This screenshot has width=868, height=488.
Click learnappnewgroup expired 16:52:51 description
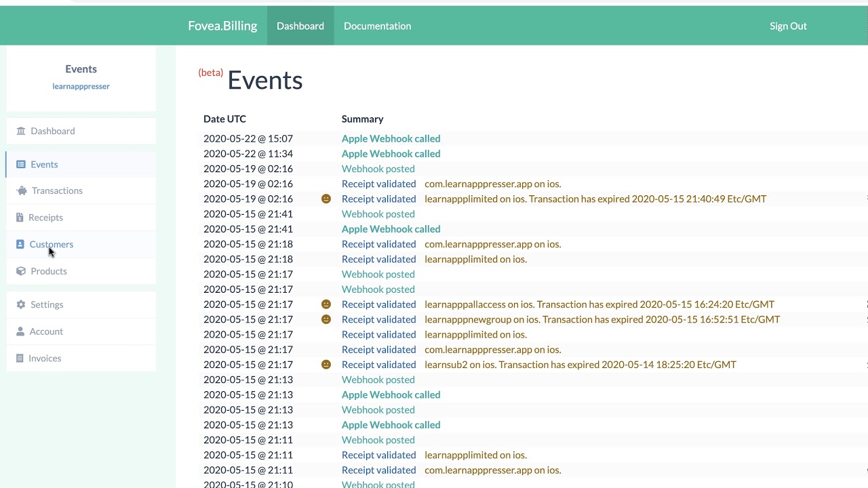pyautogui.click(x=602, y=319)
